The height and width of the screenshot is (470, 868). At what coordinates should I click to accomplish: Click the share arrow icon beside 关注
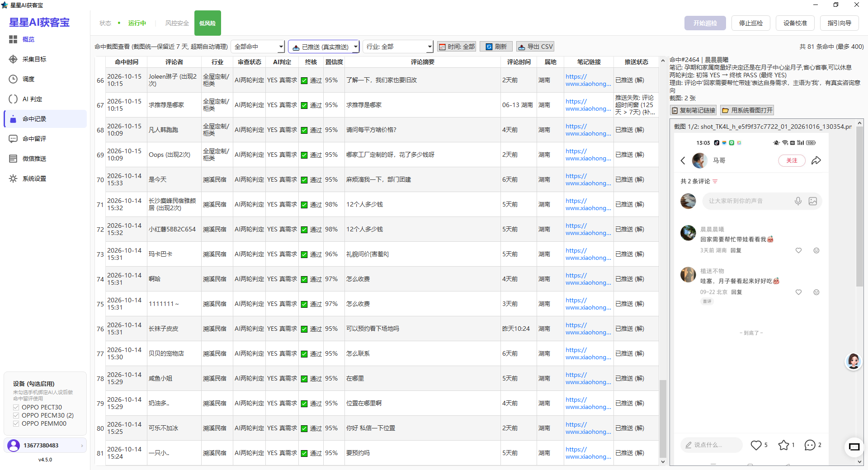pyautogui.click(x=816, y=160)
